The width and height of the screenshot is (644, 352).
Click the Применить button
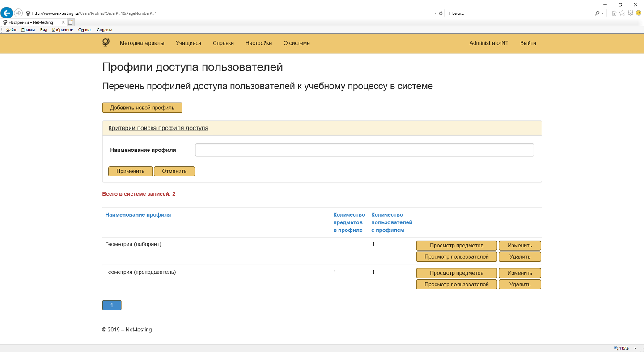click(x=131, y=171)
